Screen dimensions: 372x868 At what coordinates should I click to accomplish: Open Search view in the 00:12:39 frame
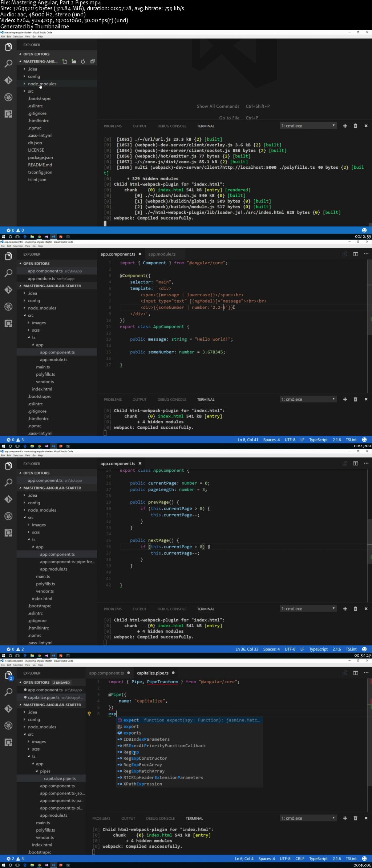[x=8, y=64]
